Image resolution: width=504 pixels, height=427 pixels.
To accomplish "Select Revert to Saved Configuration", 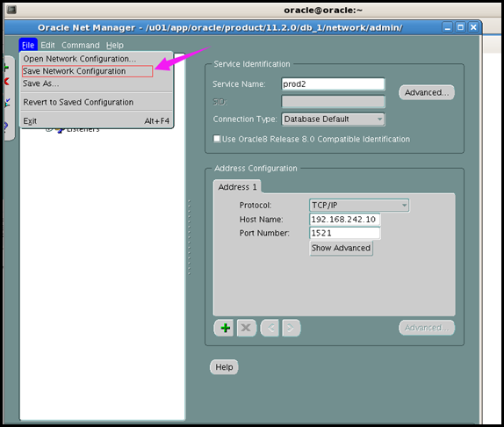I will click(x=97, y=102).
